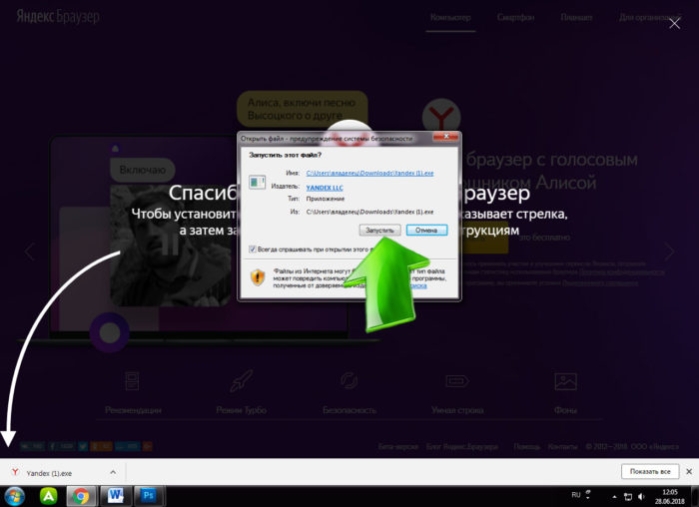Image resolution: width=699 pixels, height=507 pixels.
Task: Click the Безопасность feature icon
Action: pos(349,381)
